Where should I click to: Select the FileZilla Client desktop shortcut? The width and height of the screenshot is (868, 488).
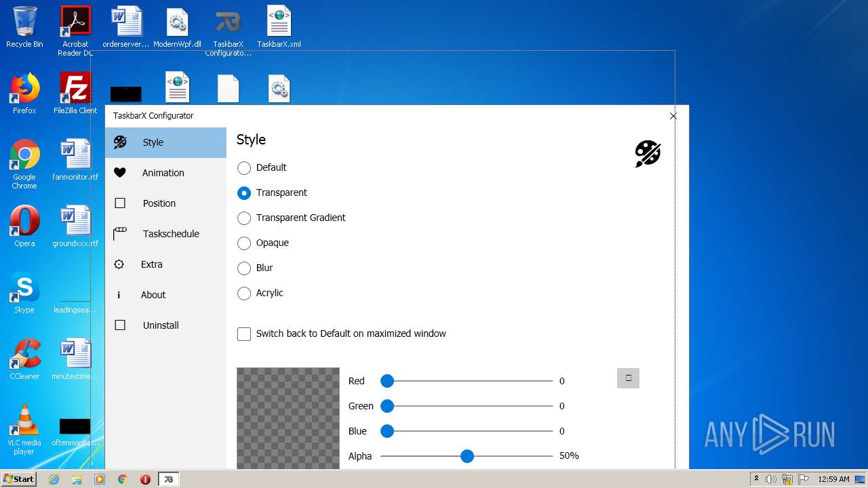(x=75, y=94)
